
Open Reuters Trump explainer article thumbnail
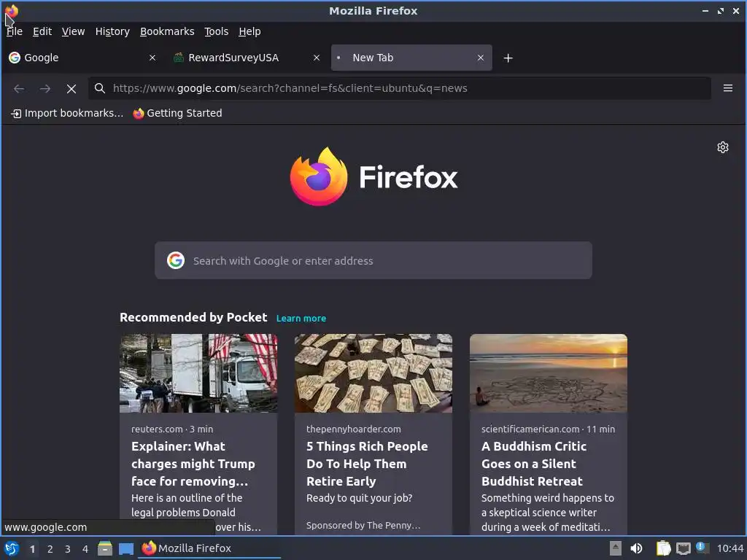[x=198, y=373]
